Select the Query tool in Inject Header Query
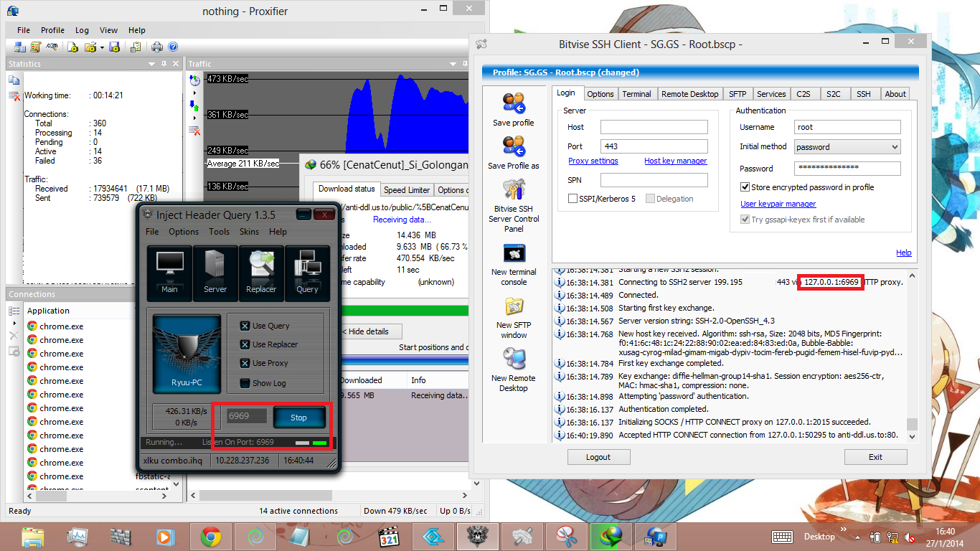Screen dimensions: 980x551 (307, 273)
